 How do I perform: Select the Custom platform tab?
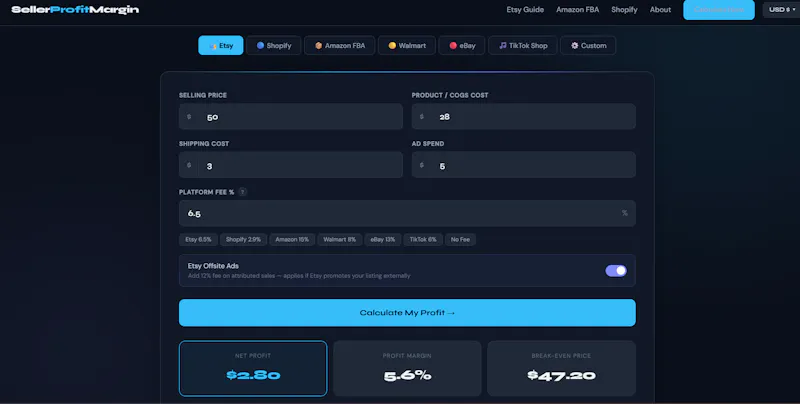click(588, 45)
